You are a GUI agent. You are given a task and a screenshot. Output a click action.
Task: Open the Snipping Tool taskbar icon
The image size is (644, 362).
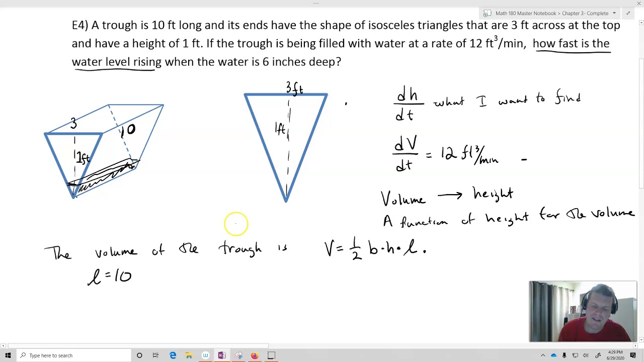[x=238, y=355]
